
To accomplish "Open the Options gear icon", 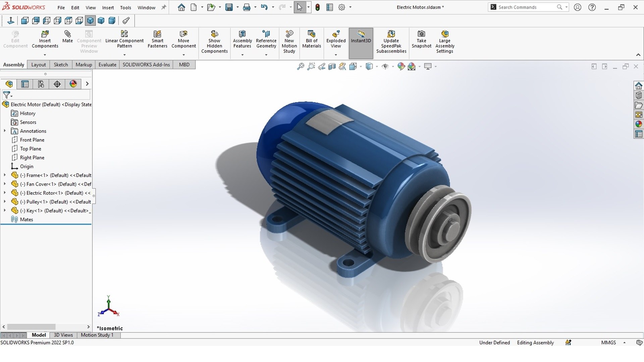I will (342, 7).
